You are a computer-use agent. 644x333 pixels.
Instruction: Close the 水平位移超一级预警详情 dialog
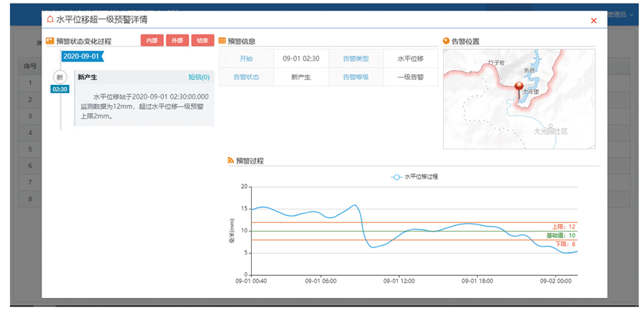tap(593, 21)
